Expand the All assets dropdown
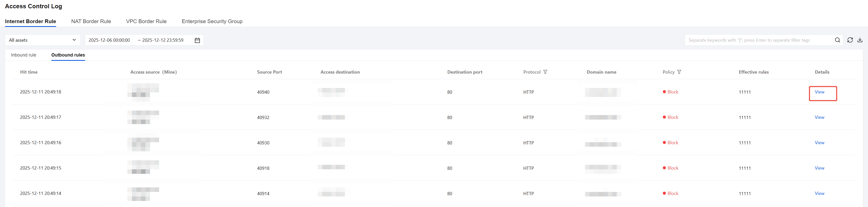This screenshot has width=868, height=207. click(43, 40)
